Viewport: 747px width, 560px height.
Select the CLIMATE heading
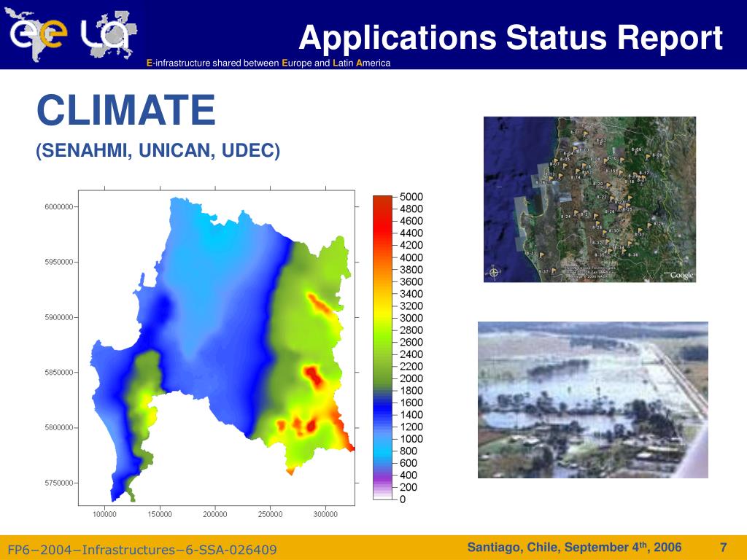(126, 110)
